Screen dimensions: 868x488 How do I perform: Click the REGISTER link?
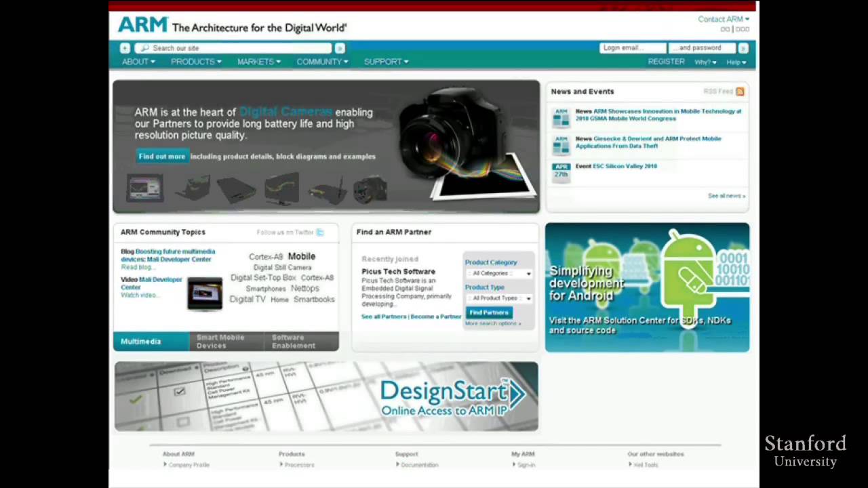pyautogui.click(x=666, y=62)
